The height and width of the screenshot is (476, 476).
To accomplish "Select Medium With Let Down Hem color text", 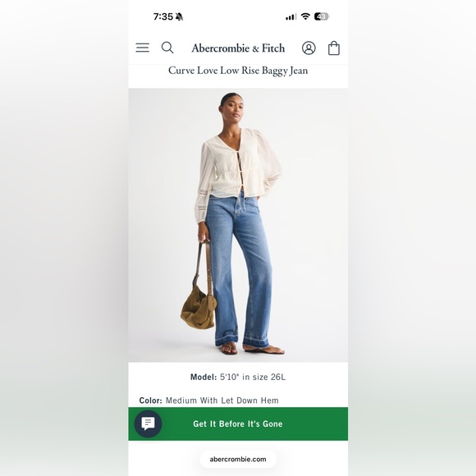I will pos(222,400).
